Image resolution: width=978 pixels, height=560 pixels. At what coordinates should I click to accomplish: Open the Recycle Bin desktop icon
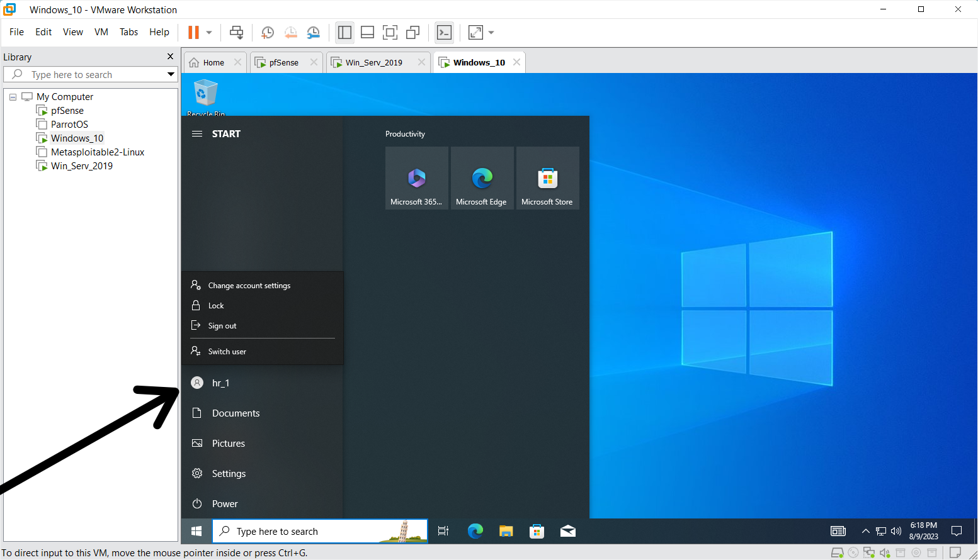[x=205, y=96]
